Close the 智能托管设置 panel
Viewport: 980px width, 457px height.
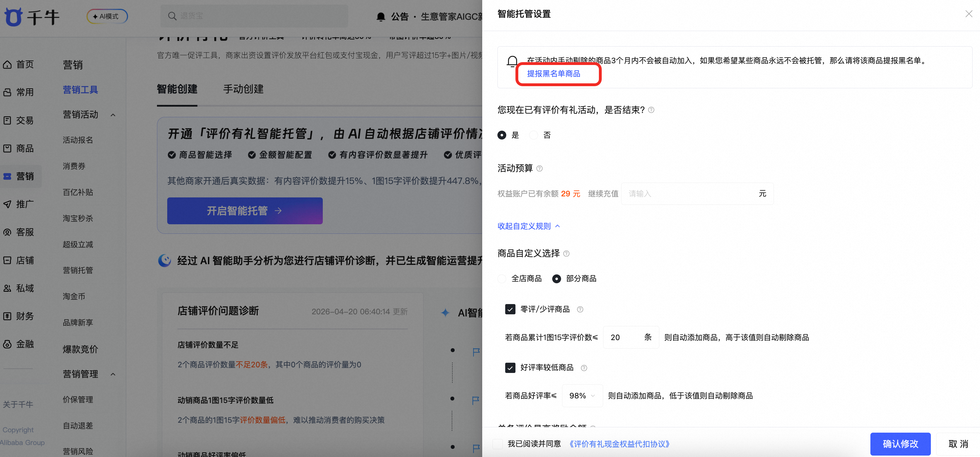969,14
